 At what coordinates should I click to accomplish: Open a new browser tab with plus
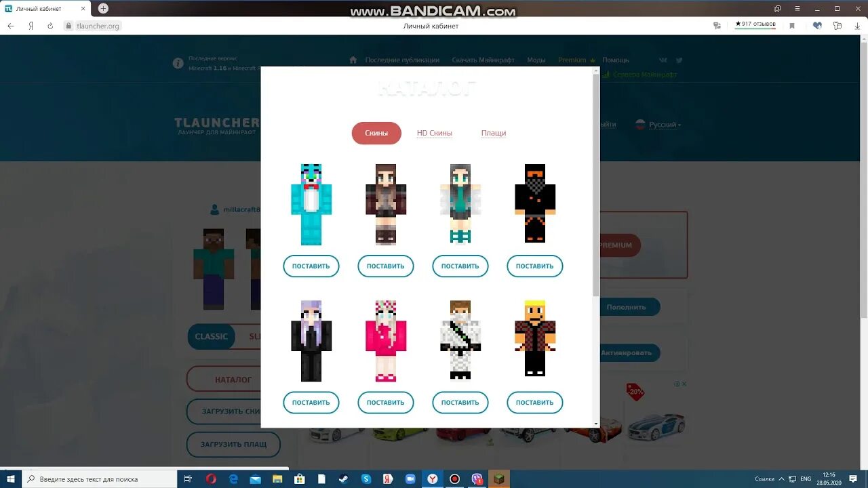tap(103, 8)
